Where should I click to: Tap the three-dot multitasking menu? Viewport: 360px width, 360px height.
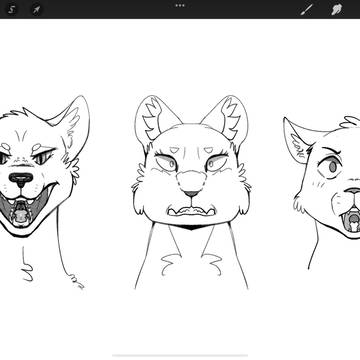pyautogui.click(x=180, y=5)
